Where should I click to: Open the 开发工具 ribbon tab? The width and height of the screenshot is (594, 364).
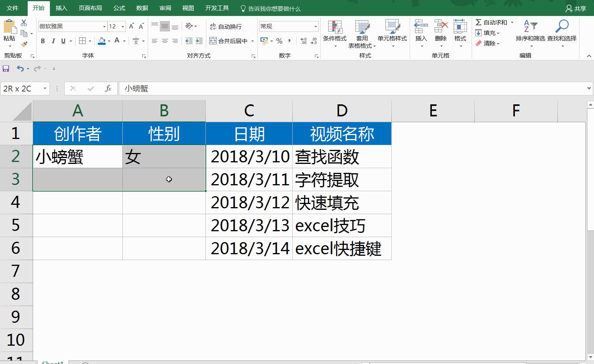coord(216,8)
